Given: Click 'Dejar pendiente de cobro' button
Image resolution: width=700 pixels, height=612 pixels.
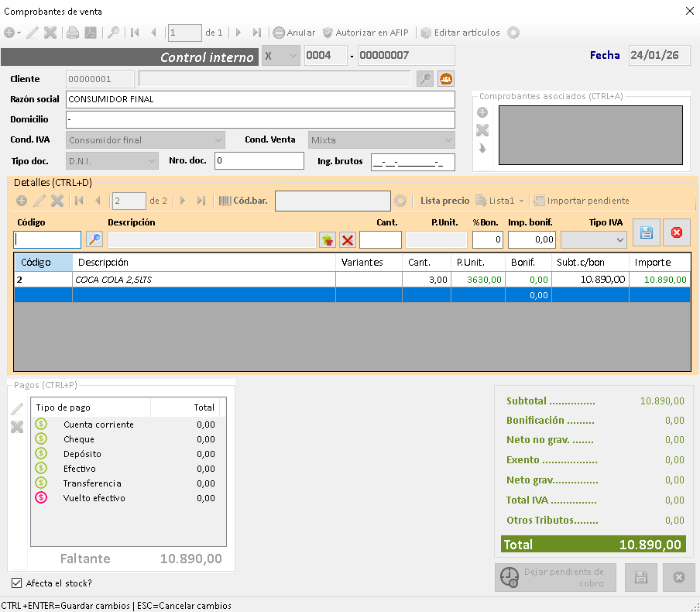Looking at the screenshot, I should 554,577.
